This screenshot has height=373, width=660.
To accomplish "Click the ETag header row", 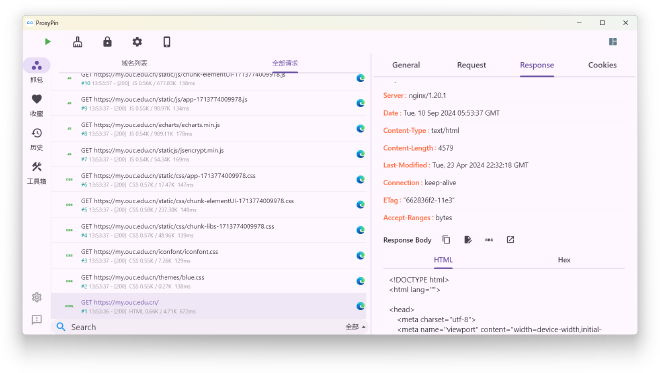I will click(x=503, y=200).
